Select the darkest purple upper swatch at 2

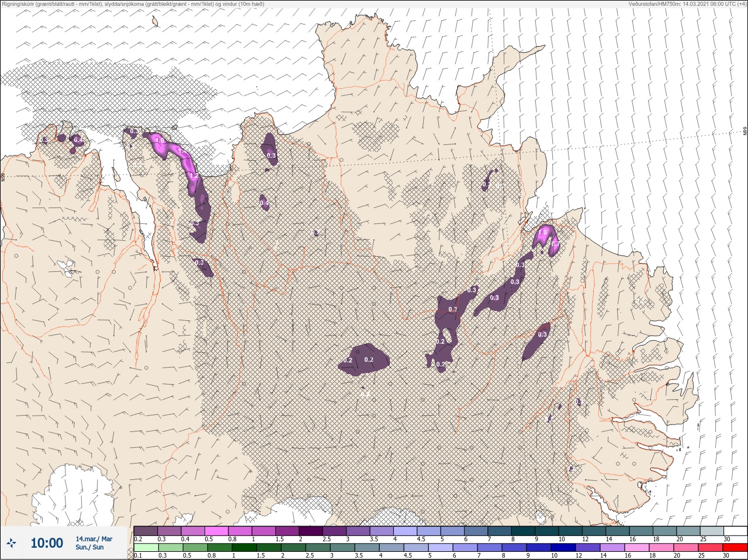(x=311, y=531)
